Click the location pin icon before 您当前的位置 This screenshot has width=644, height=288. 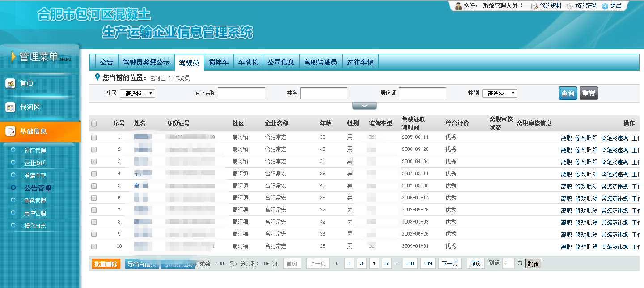97,77
